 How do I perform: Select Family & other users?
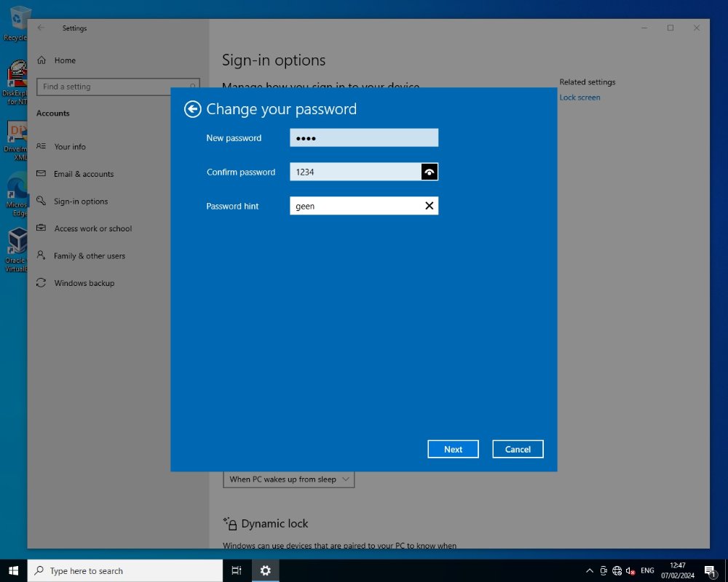[90, 256]
